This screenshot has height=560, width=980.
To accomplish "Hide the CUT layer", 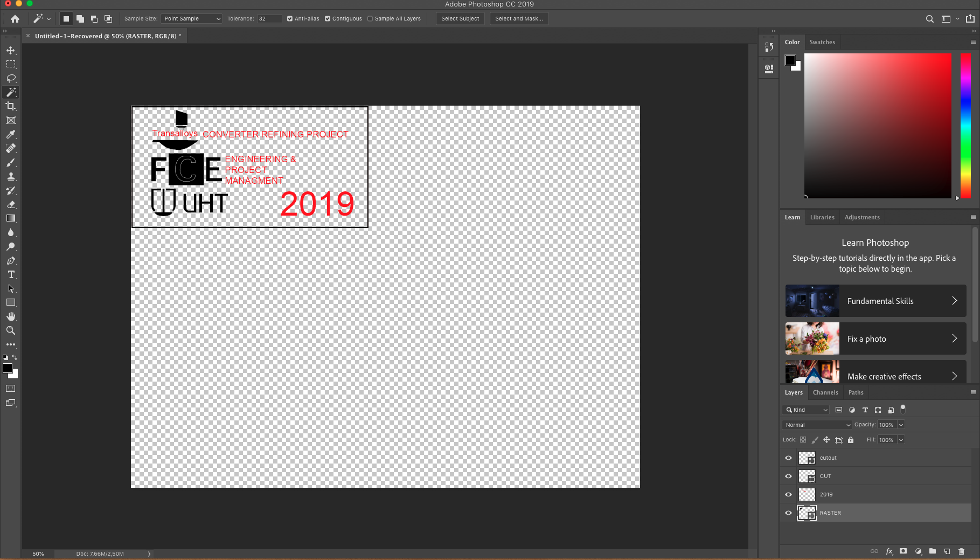I will 789,476.
